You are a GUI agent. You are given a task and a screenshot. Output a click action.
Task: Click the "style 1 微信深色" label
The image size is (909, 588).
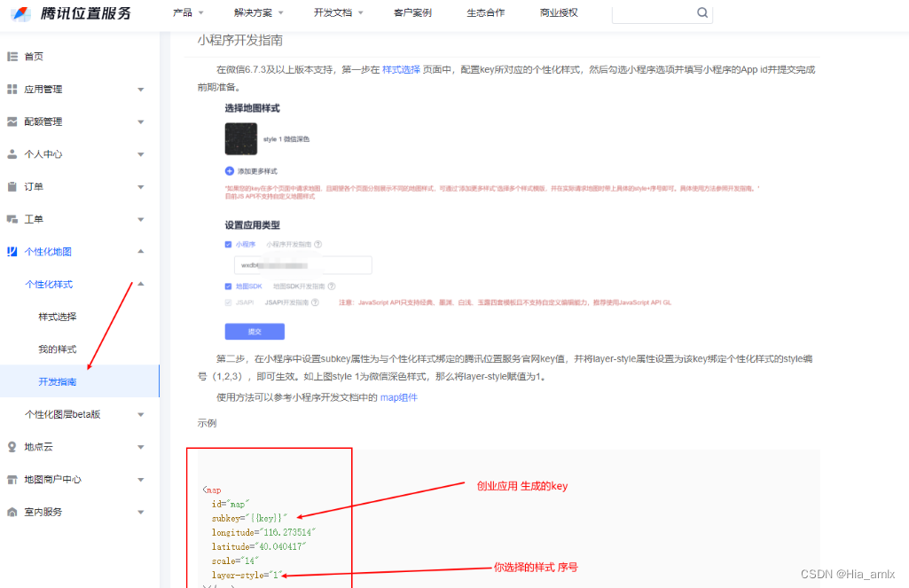click(286, 139)
